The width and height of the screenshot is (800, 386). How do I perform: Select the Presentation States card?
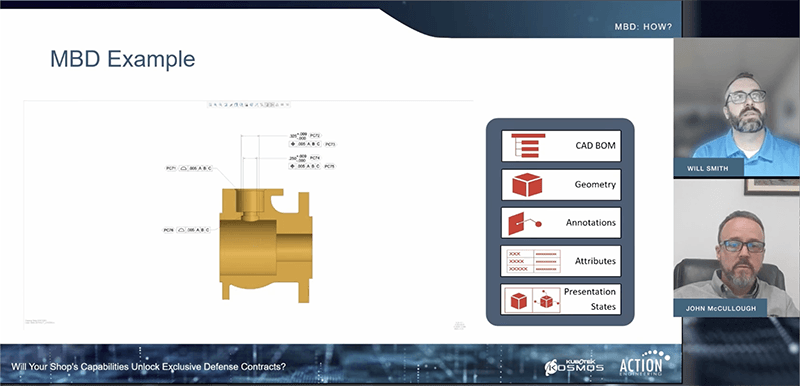[561, 300]
